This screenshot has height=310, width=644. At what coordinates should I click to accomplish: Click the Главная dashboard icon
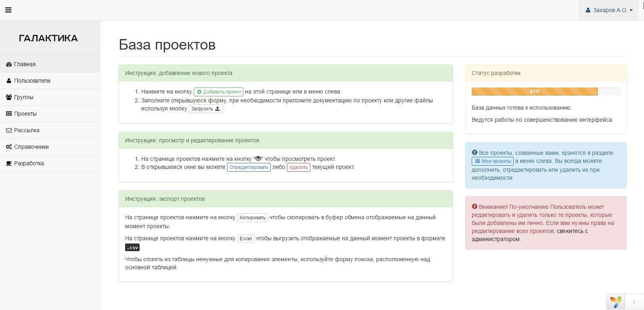click(x=9, y=64)
